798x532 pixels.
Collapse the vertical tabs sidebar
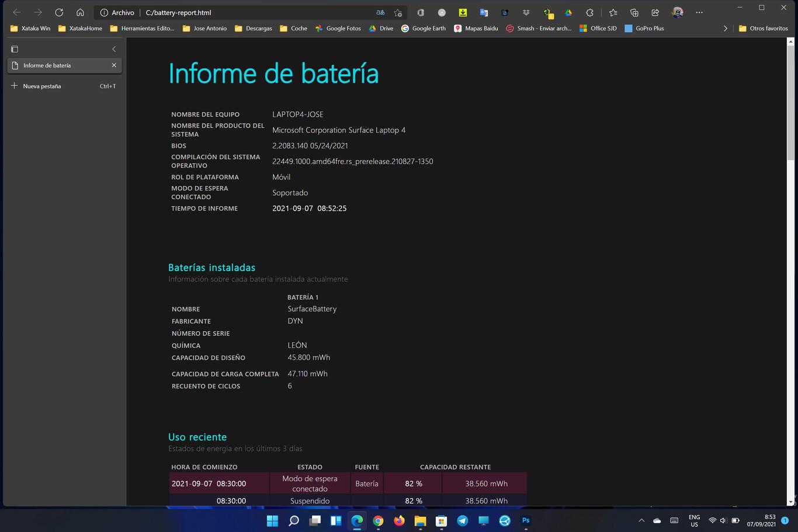click(x=114, y=49)
